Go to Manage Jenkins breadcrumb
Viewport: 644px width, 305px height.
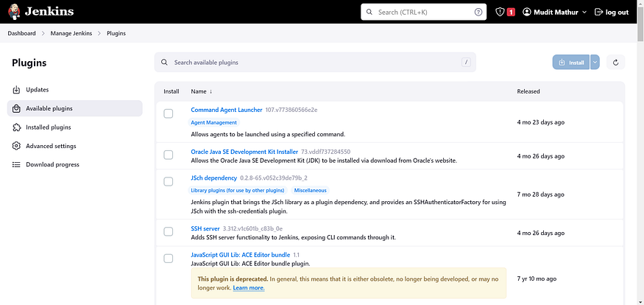[71, 33]
